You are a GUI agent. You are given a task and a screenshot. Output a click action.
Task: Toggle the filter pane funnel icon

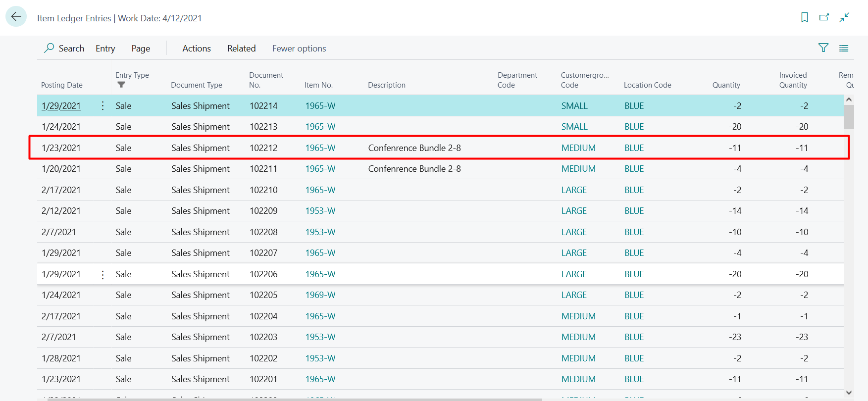click(823, 48)
